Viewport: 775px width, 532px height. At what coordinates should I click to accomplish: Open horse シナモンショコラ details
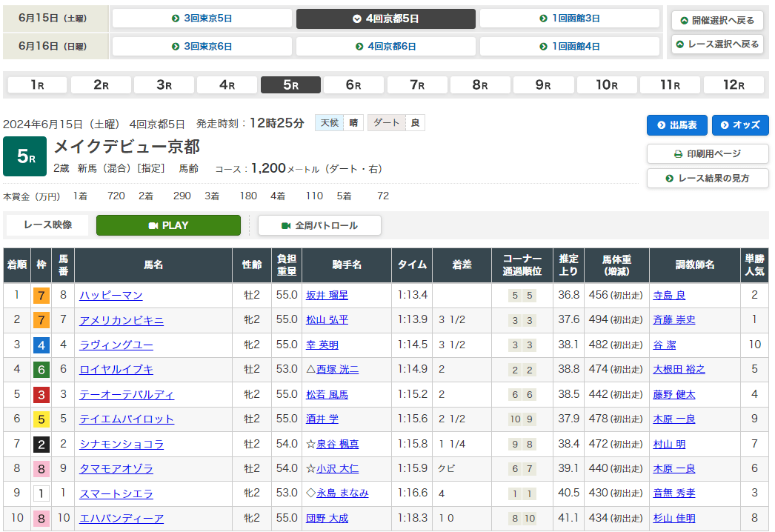tap(122, 444)
